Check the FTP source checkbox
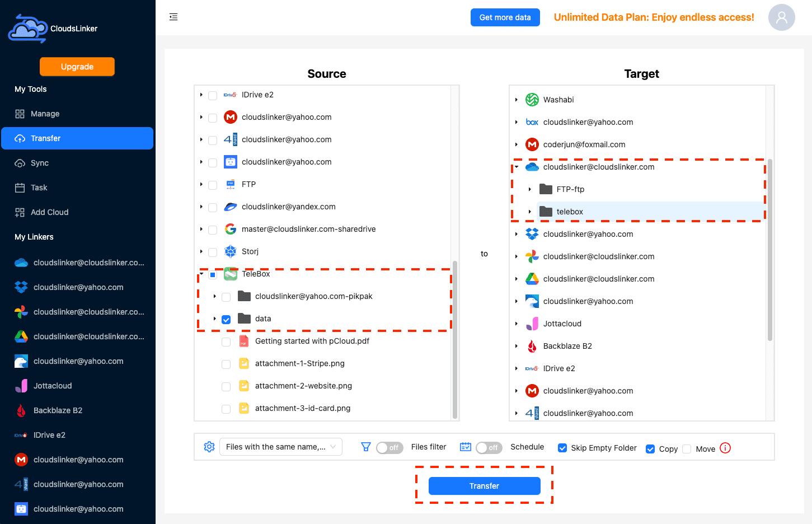 tap(213, 185)
